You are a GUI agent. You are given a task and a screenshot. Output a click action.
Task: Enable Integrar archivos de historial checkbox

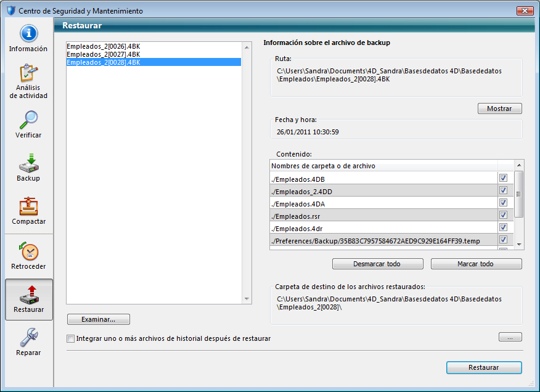(70, 338)
